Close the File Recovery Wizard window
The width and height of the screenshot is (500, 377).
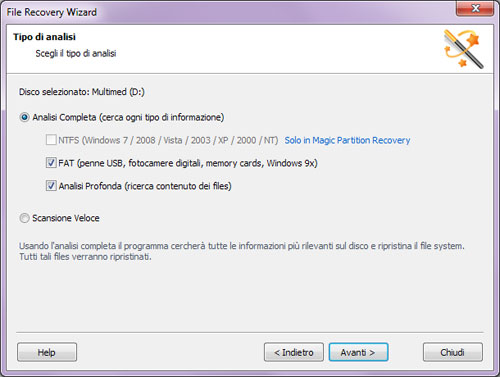[x=475, y=8]
